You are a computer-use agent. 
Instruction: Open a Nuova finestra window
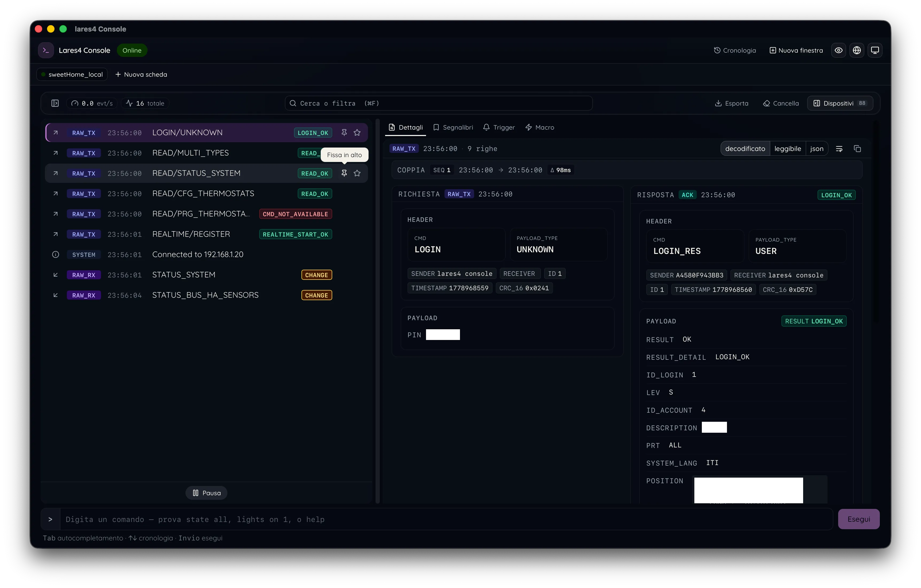(796, 50)
